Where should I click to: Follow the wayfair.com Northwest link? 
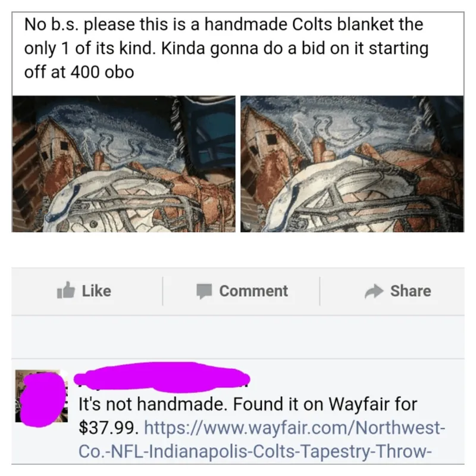coord(295,427)
